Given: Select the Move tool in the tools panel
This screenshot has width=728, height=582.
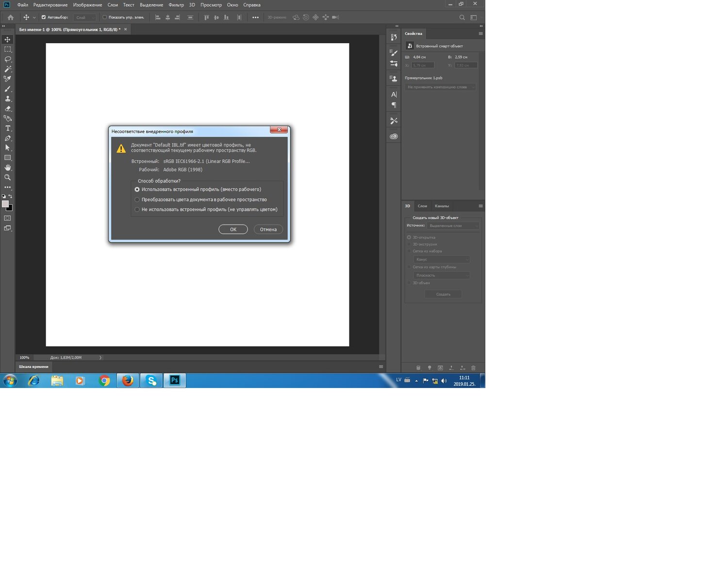Looking at the screenshot, I should tap(7, 39).
